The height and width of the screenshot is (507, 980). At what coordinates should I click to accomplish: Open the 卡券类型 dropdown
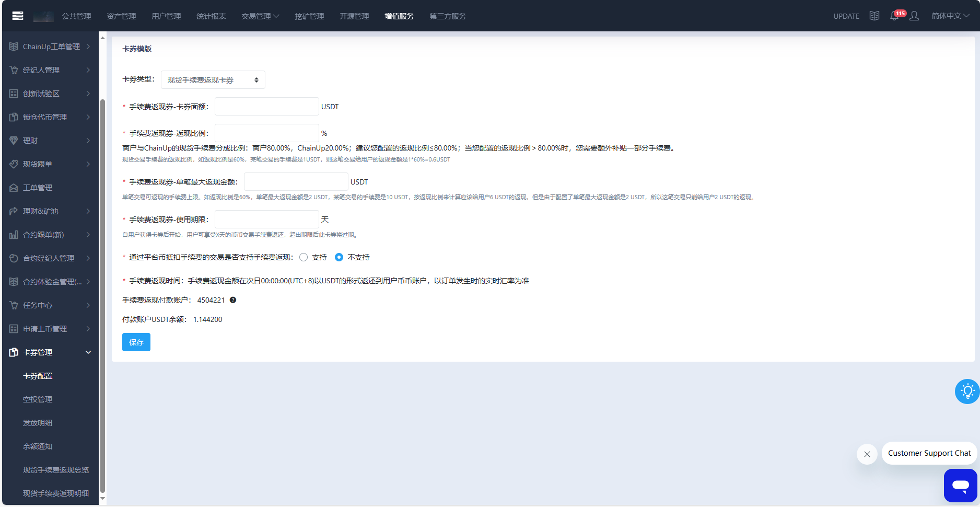213,80
